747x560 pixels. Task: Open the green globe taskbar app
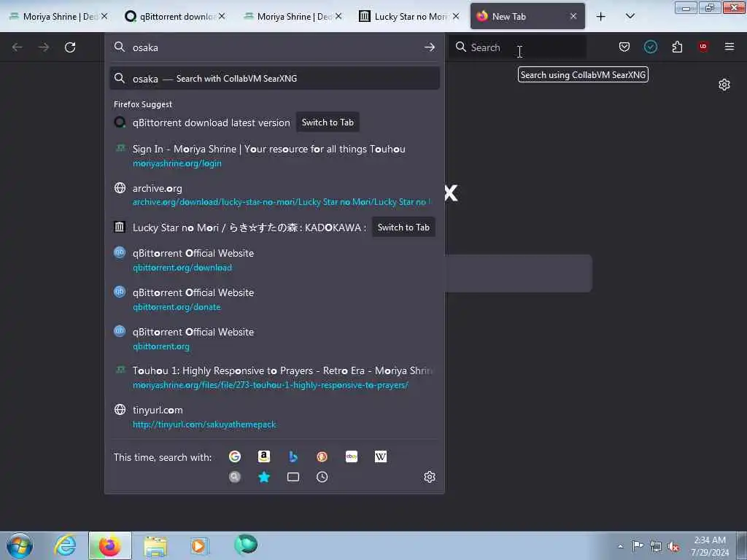click(246, 545)
